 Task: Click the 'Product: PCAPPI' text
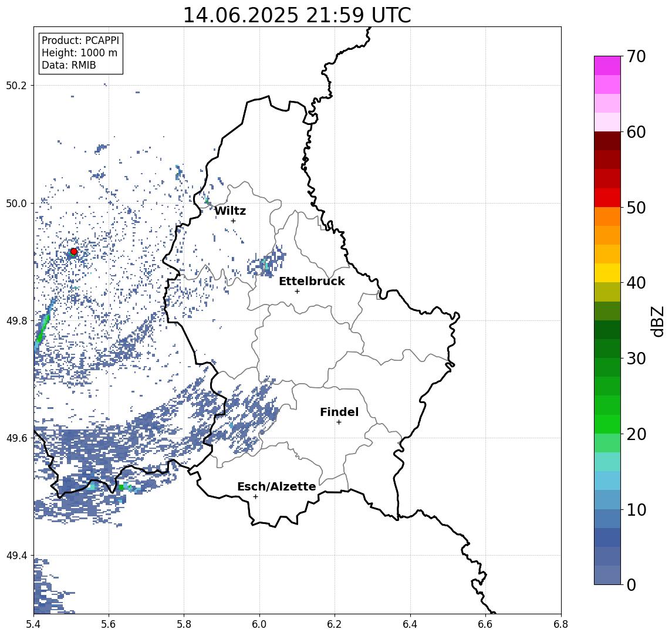coord(80,40)
